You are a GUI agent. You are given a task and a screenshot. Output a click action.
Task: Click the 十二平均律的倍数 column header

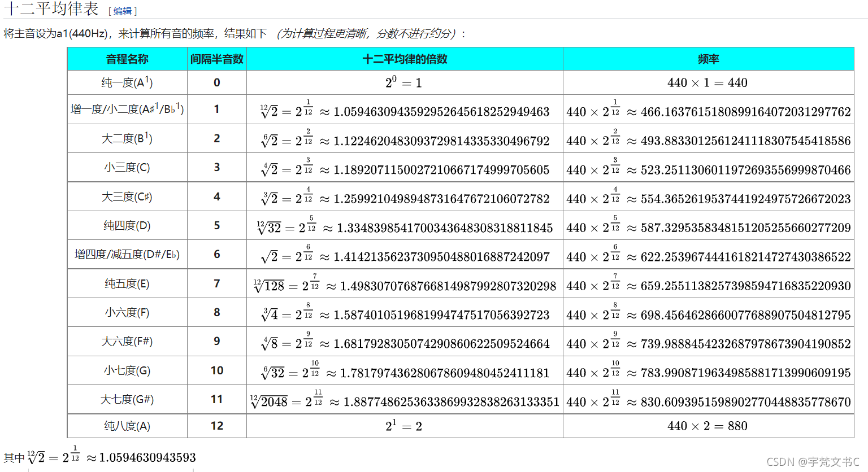pyautogui.click(x=405, y=59)
